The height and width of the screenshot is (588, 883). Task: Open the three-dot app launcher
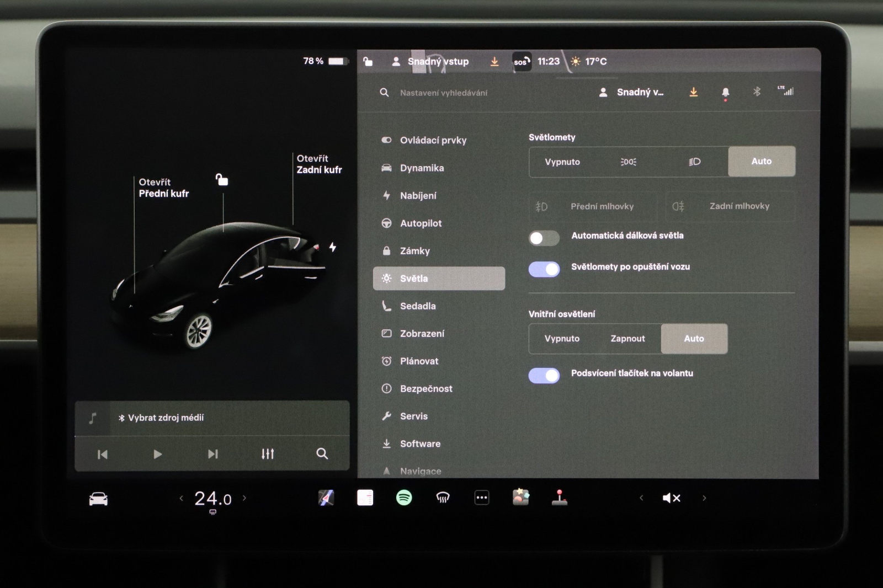(x=482, y=498)
